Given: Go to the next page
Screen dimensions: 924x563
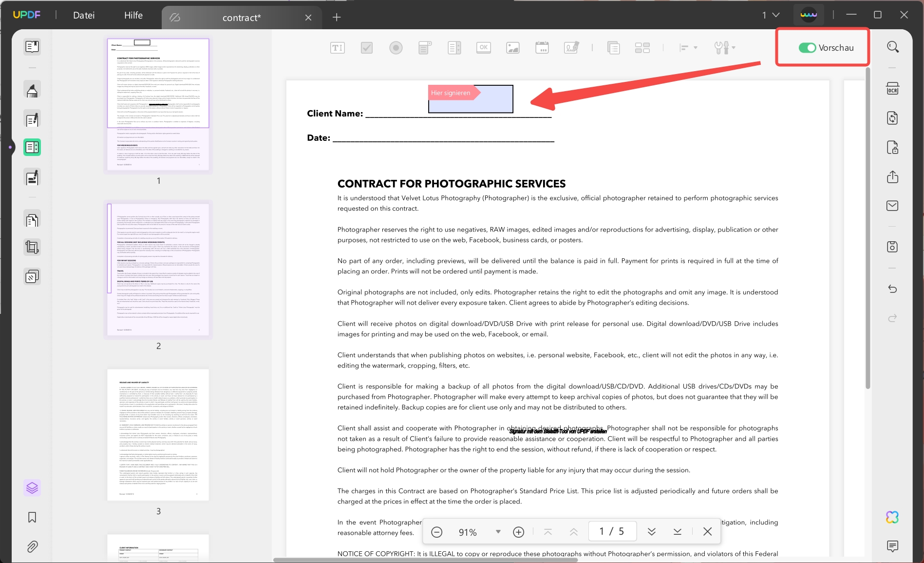Looking at the screenshot, I should pyautogui.click(x=652, y=532).
